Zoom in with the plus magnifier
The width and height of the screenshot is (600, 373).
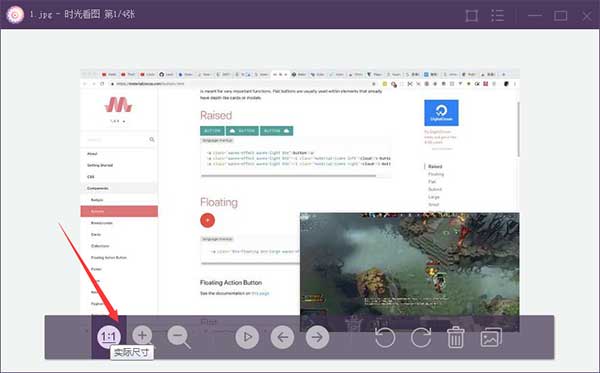pyautogui.click(x=143, y=336)
